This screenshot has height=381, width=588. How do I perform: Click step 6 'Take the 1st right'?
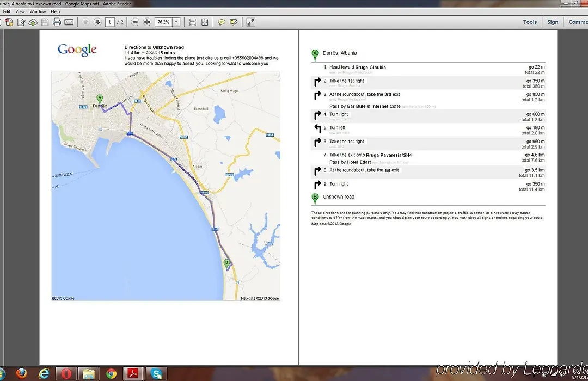(x=346, y=142)
